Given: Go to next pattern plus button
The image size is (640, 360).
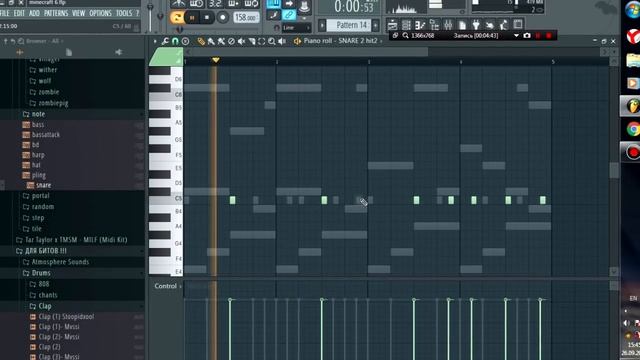Looking at the screenshot, I should tap(376, 25).
